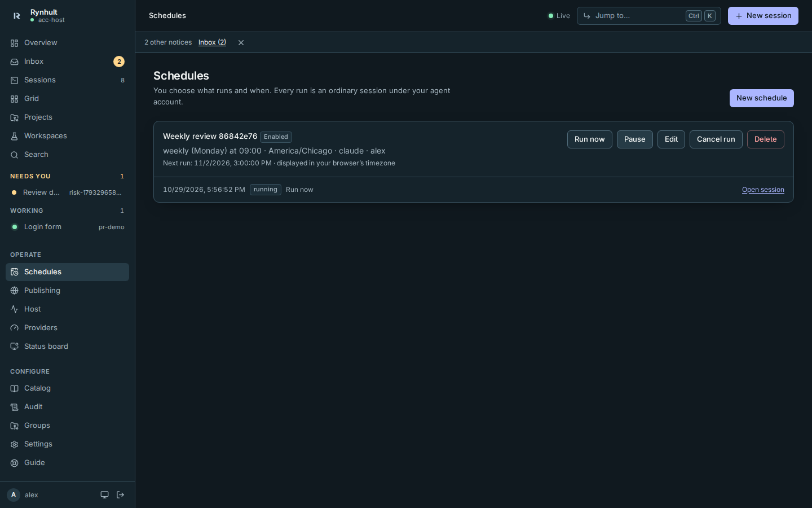Click the Inbox tray icon

coord(15,62)
